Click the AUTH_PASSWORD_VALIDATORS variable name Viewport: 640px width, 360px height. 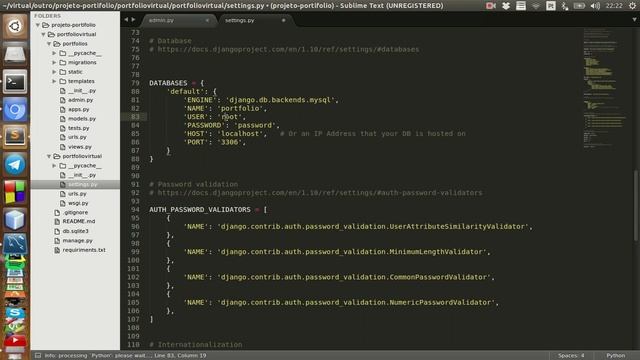(200, 210)
